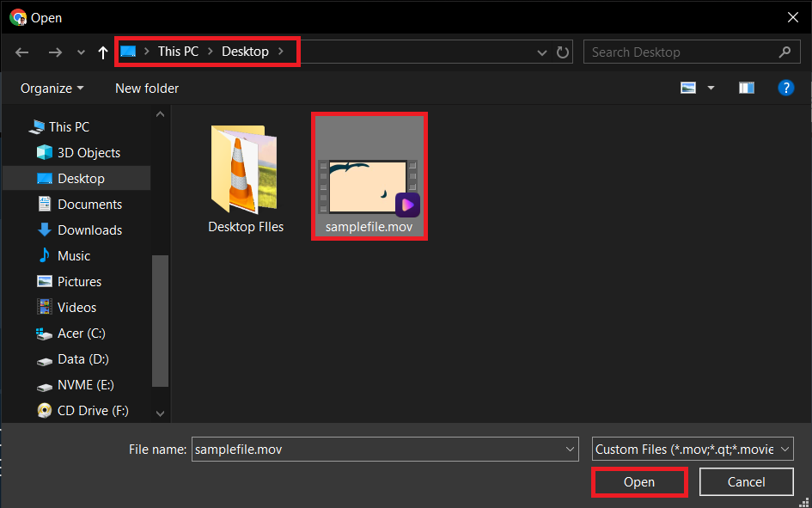Select This PC in the breadcrumb
812x508 pixels.
click(x=178, y=51)
